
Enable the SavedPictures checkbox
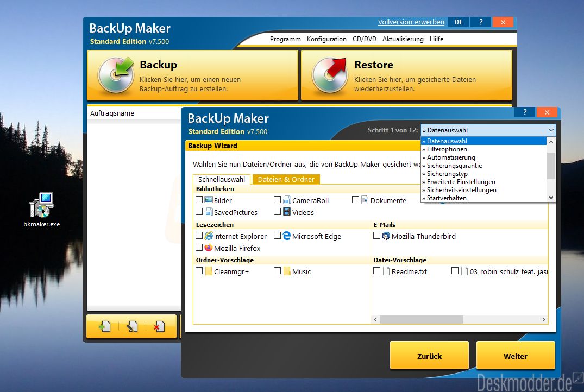click(199, 212)
